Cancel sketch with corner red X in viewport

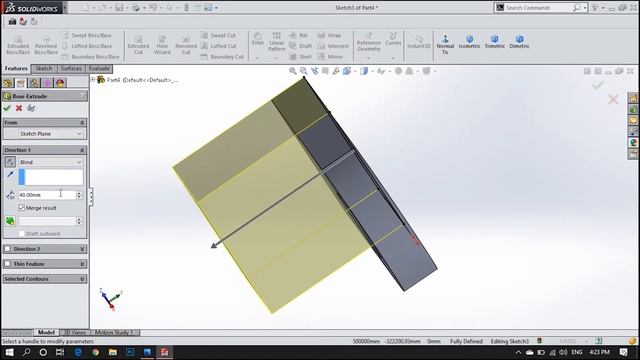coord(613,99)
